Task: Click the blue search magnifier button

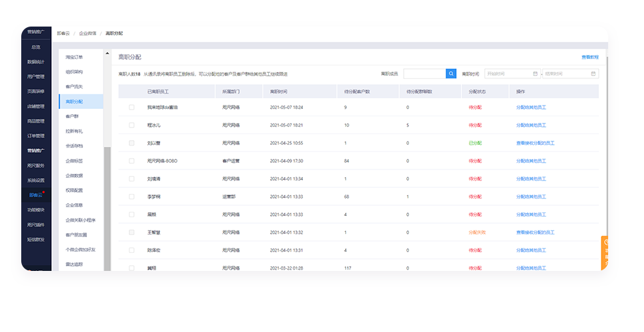Action: tap(451, 74)
